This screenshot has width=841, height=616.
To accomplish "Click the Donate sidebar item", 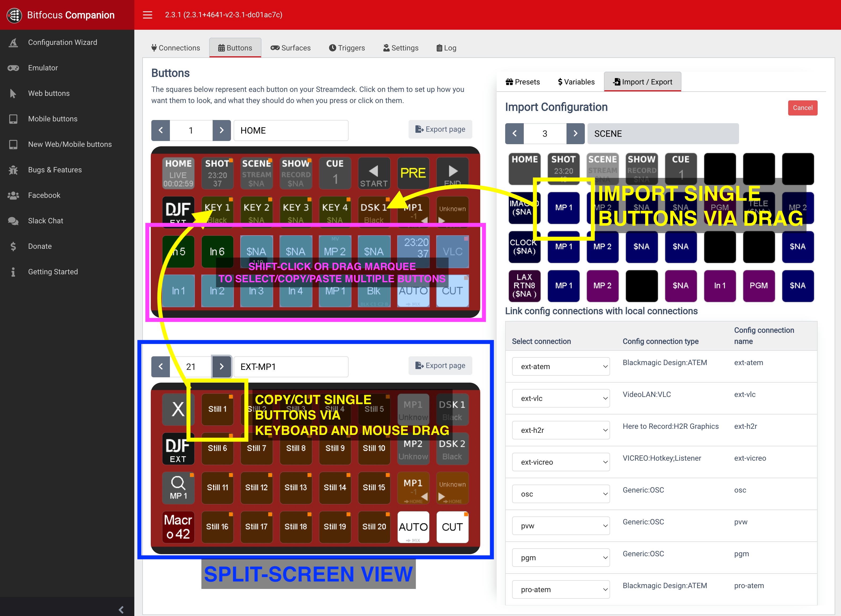I will 40,246.
